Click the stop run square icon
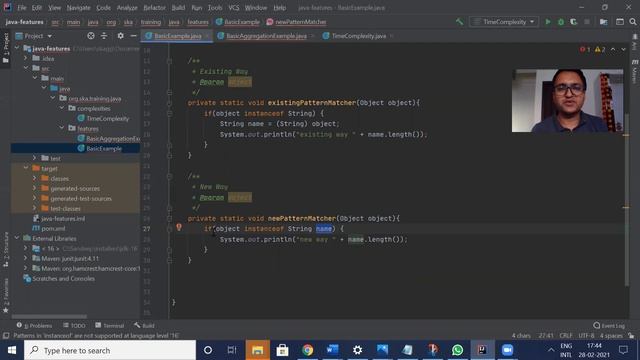640x360 pixels. pos(587,22)
